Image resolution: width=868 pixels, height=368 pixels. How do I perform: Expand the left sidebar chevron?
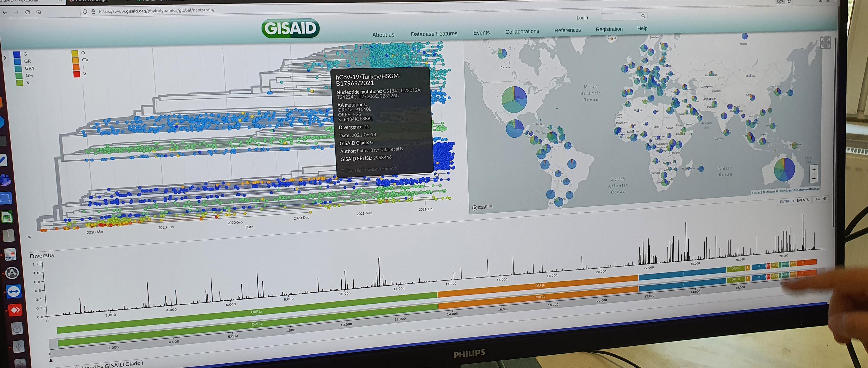(5, 58)
